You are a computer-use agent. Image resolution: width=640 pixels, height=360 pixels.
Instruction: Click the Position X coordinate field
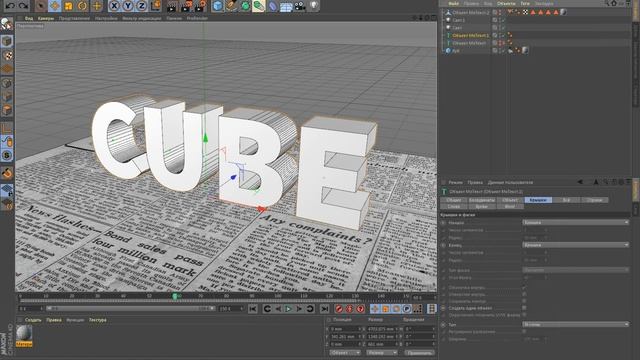coord(346,329)
